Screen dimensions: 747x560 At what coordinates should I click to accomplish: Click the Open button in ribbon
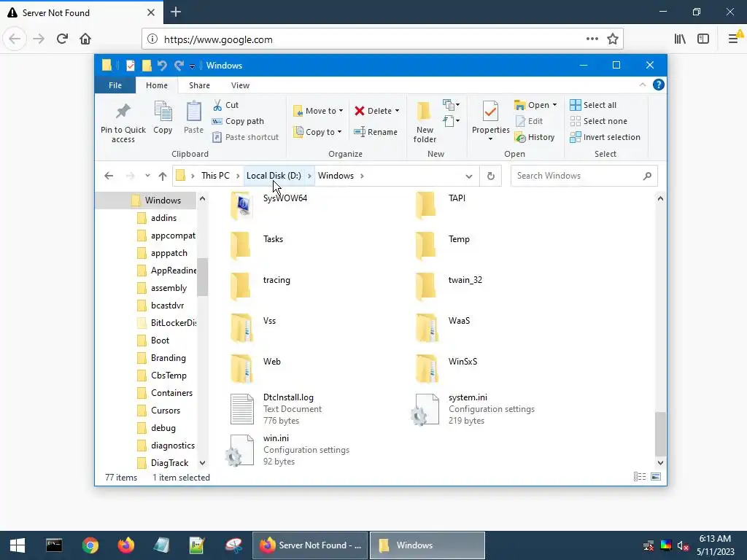click(x=532, y=105)
